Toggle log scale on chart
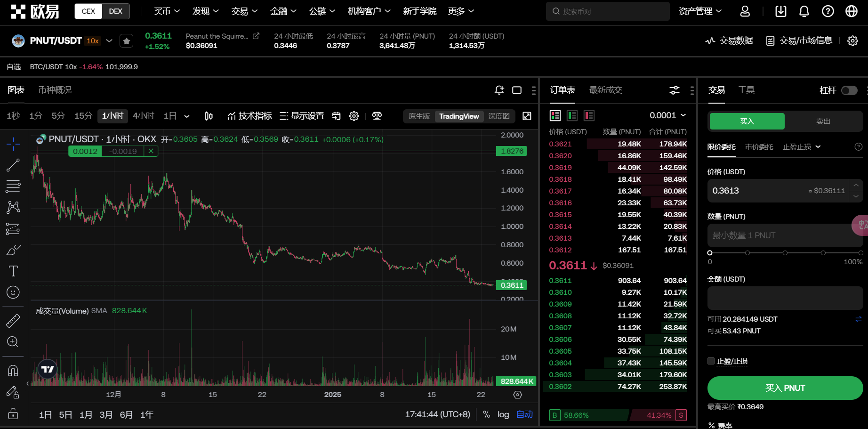Image resolution: width=868 pixels, height=429 pixels. point(503,414)
